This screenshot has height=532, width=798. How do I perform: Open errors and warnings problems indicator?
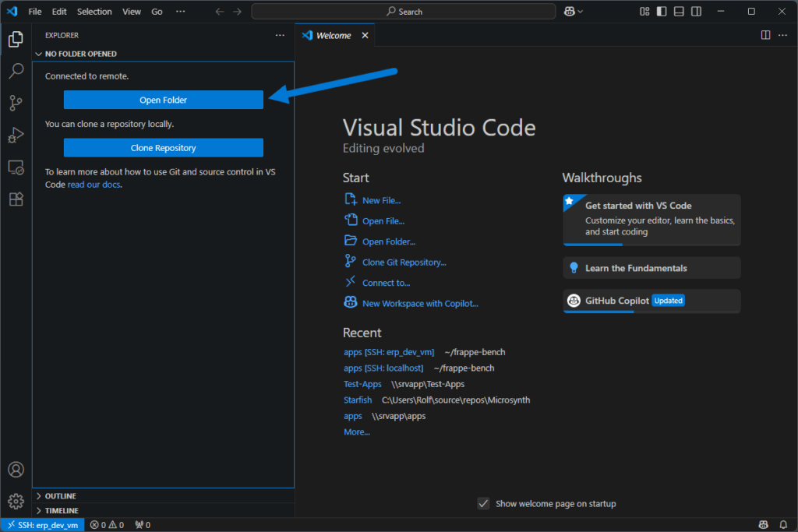pyautogui.click(x=107, y=525)
